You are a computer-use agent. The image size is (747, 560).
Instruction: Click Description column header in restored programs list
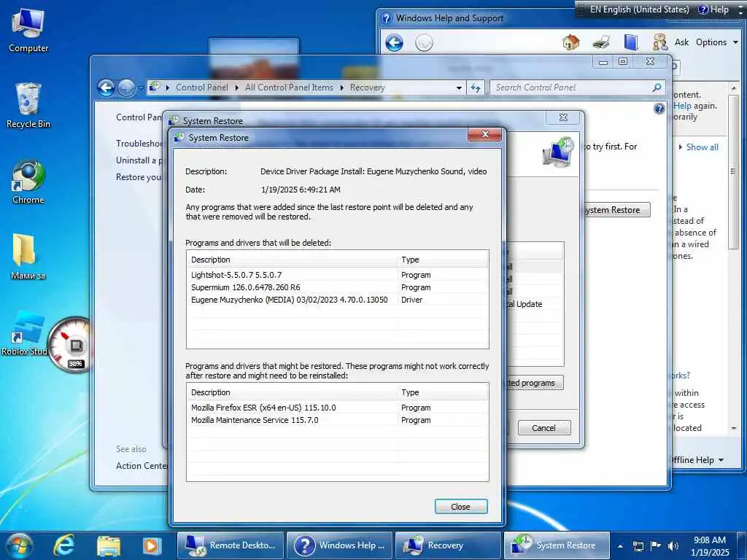[292, 392]
